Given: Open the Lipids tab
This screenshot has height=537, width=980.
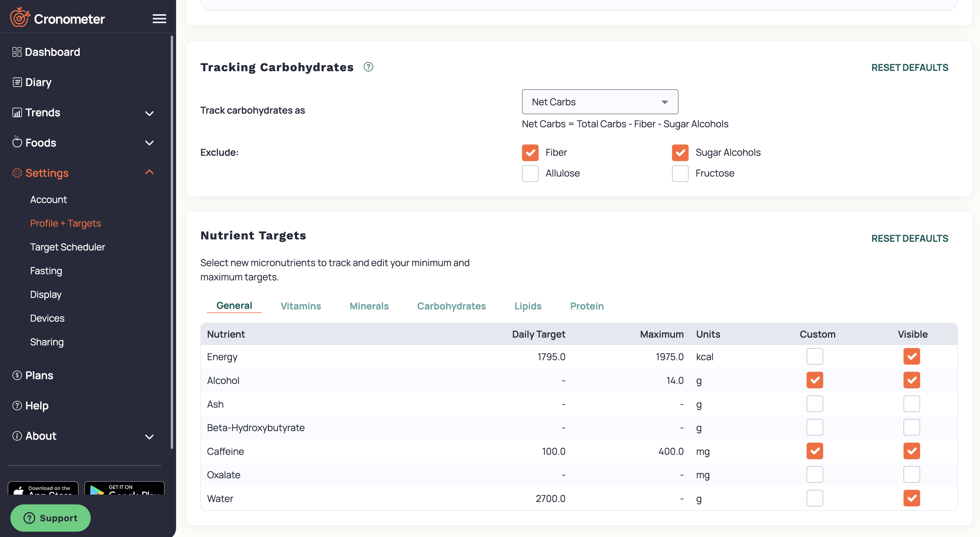Looking at the screenshot, I should click(528, 306).
